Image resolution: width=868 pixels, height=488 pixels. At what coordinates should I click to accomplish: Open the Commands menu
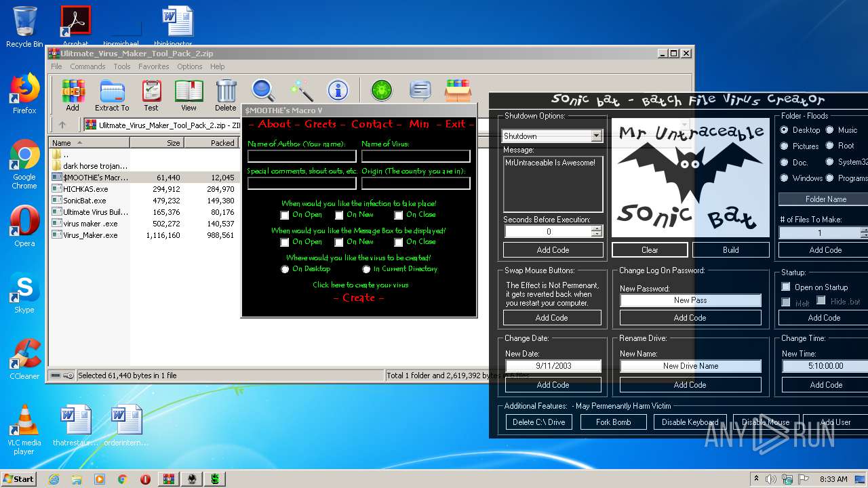click(x=87, y=66)
